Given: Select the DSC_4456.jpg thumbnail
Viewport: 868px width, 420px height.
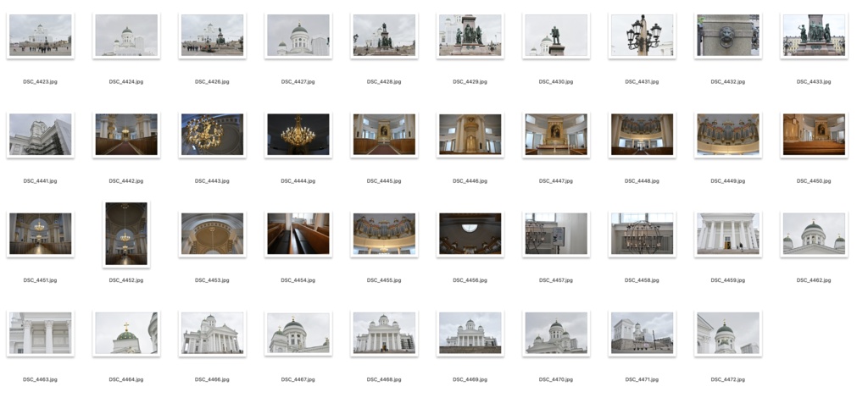Looking at the screenshot, I should [470, 234].
